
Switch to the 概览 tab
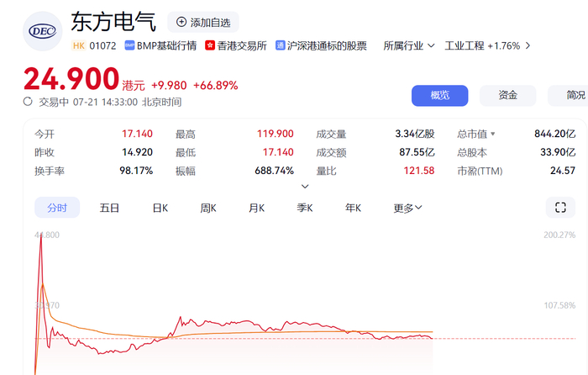click(440, 95)
